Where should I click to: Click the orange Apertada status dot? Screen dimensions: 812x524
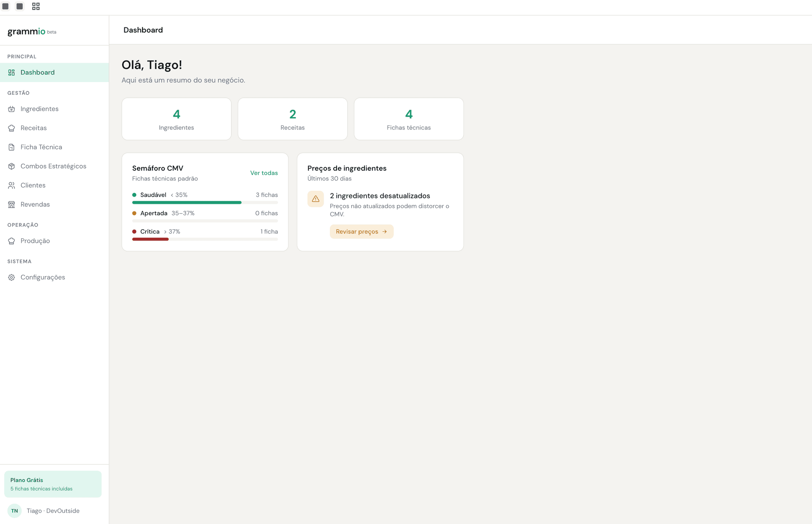click(134, 213)
